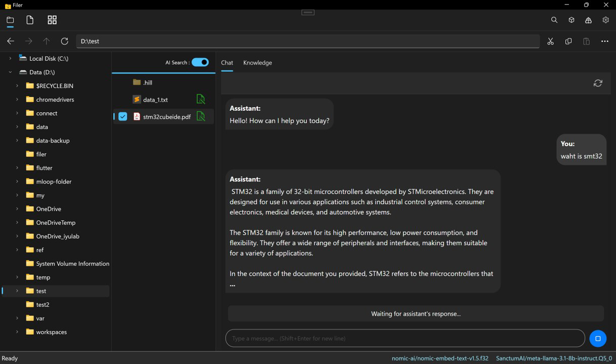The image size is (616, 364).
Task: Select the Chat tab
Action: pyautogui.click(x=227, y=62)
